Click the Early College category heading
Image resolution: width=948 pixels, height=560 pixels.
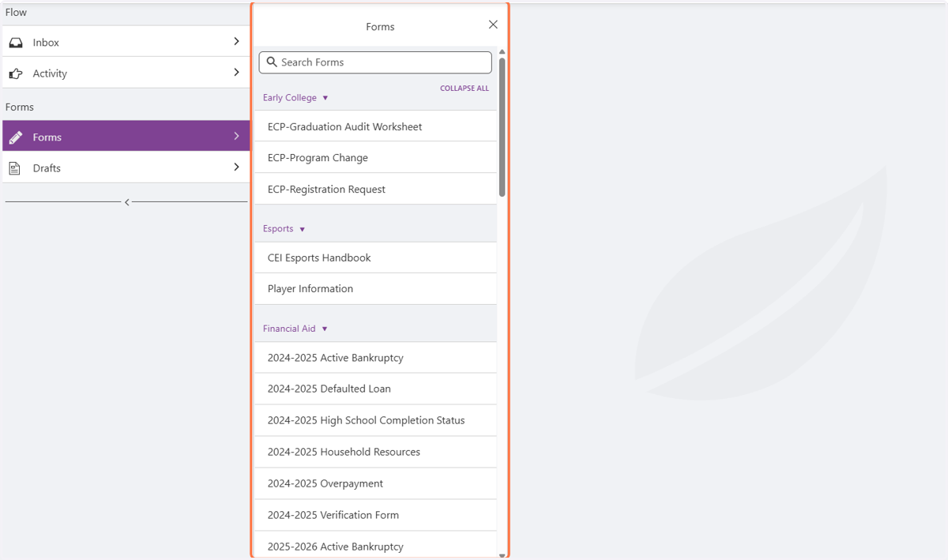[290, 98]
